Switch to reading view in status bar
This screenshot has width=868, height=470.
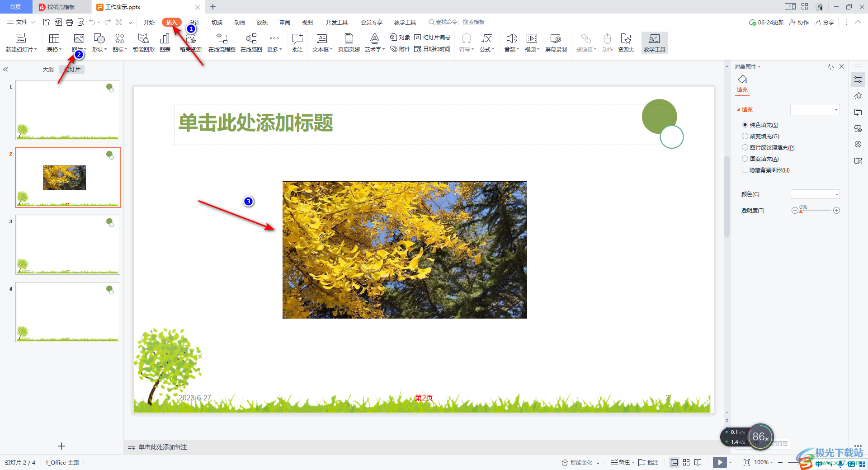pyautogui.click(x=698, y=462)
